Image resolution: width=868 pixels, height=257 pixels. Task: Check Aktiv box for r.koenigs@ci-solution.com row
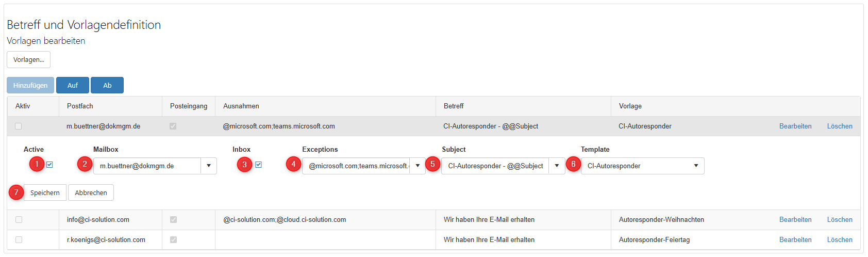point(19,240)
